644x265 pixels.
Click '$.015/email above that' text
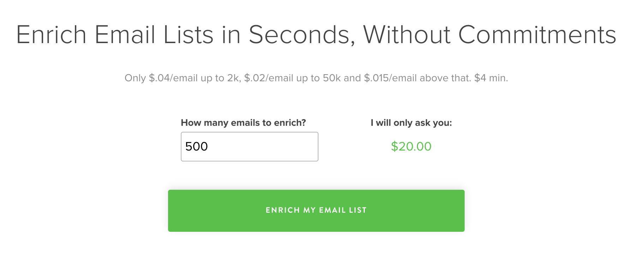coord(417,78)
